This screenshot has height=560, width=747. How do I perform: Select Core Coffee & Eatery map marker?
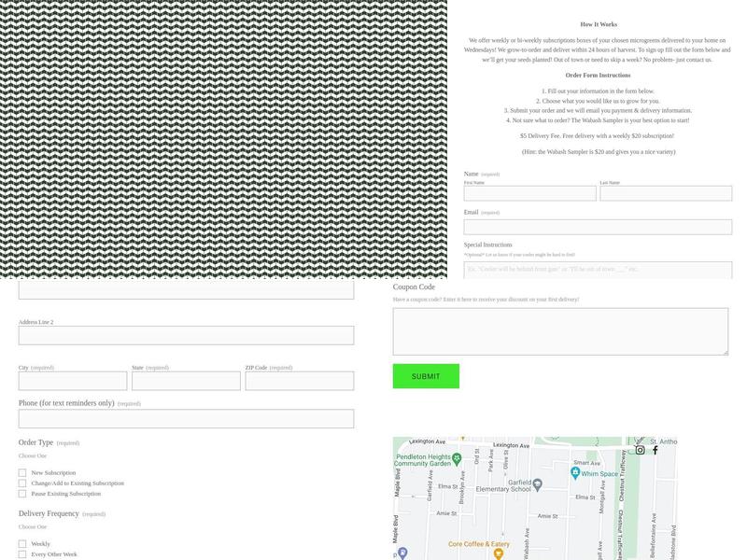[x=499, y=553]
